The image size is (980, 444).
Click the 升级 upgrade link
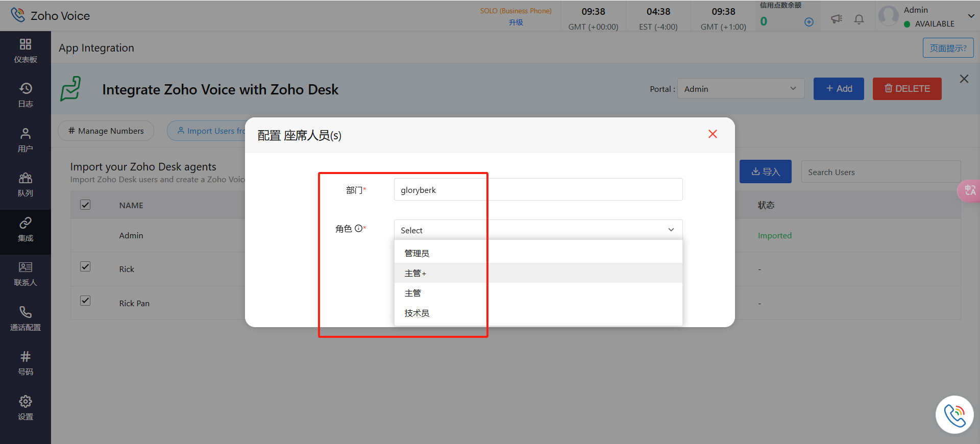click(x=516, y=22)
